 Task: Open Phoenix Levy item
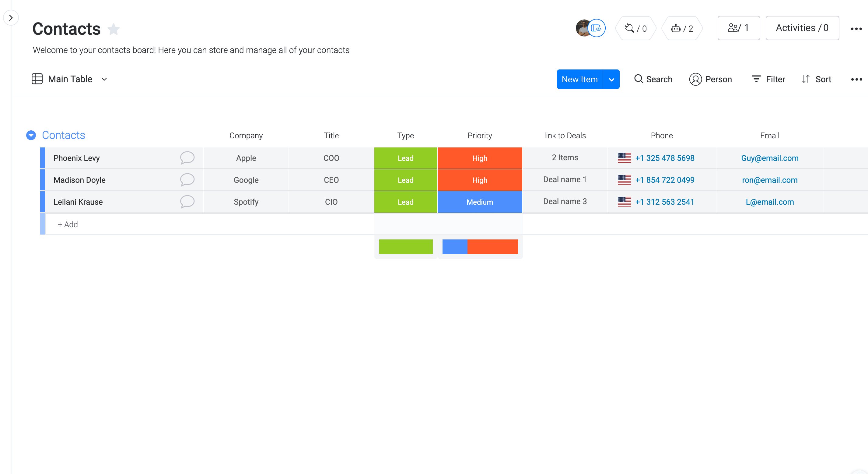click(x=76, y=158)
